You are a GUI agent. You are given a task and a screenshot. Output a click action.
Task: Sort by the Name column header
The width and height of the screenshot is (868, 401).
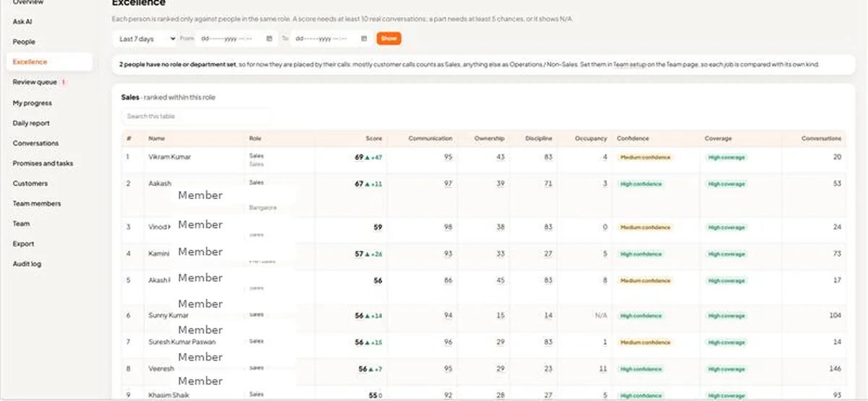coord(156,138)
